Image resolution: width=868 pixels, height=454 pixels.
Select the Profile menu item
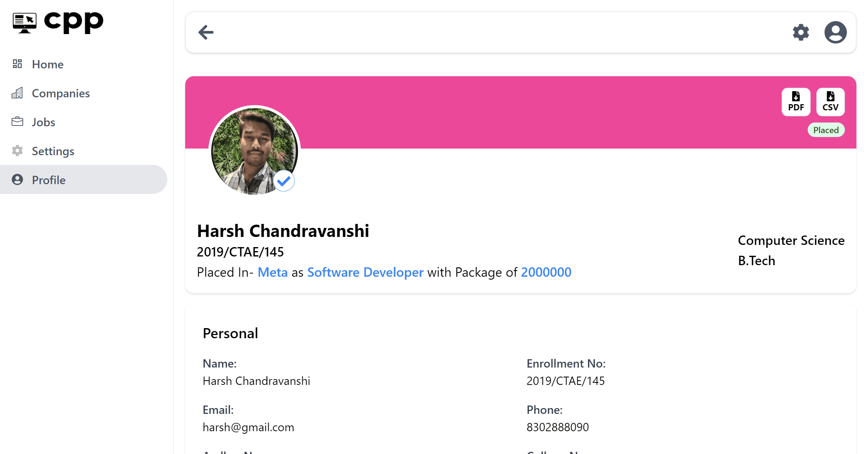84,180
